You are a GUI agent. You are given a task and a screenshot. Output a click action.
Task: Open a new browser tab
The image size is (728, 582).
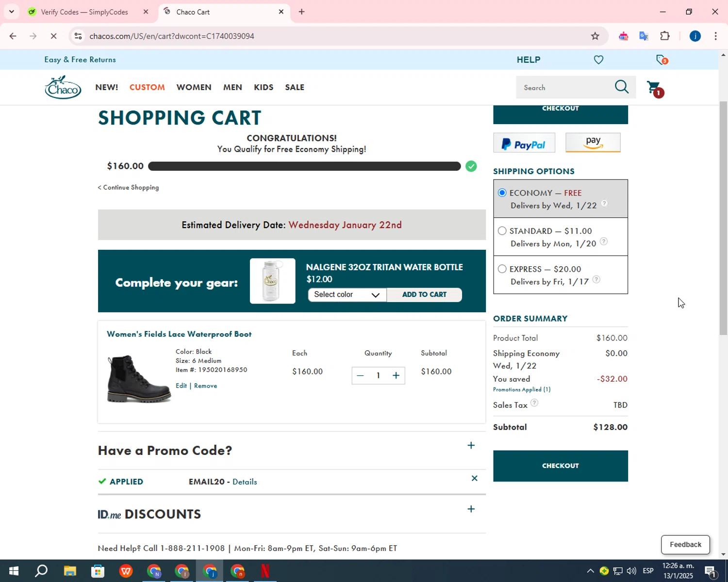(301, 12)
